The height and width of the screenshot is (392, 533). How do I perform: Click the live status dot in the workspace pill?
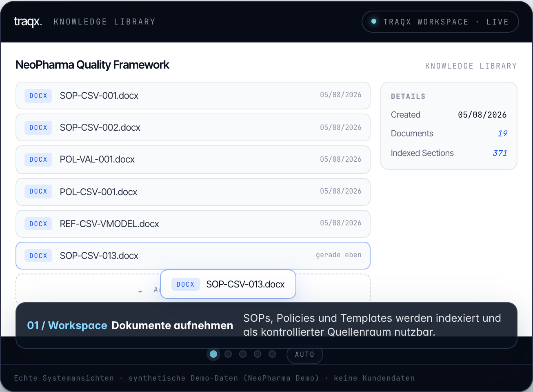pyautogui.click(x=373, y=22)
